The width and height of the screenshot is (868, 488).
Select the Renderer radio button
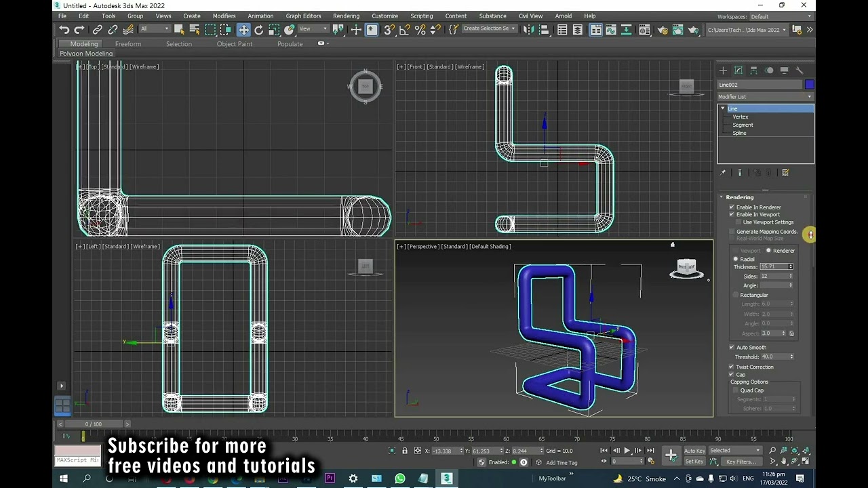tap(769, 251)
